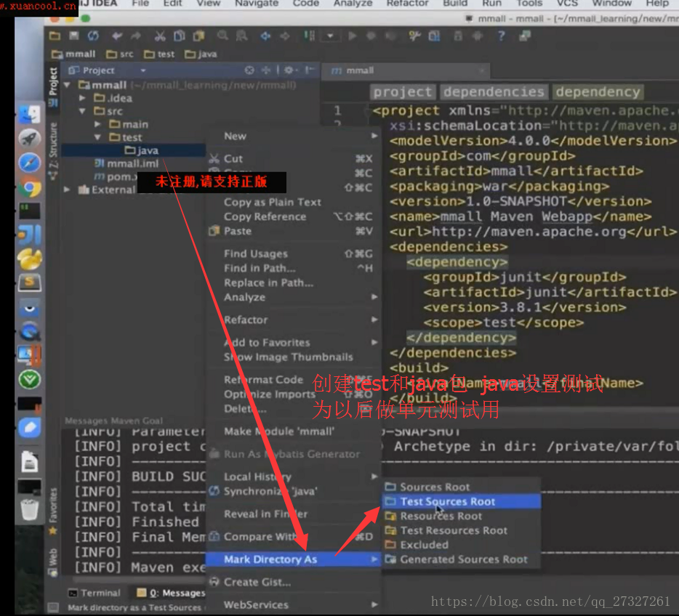
Task: Click the Replace toolbar icon
Action: pyautogui.click(x=241, y=36)
